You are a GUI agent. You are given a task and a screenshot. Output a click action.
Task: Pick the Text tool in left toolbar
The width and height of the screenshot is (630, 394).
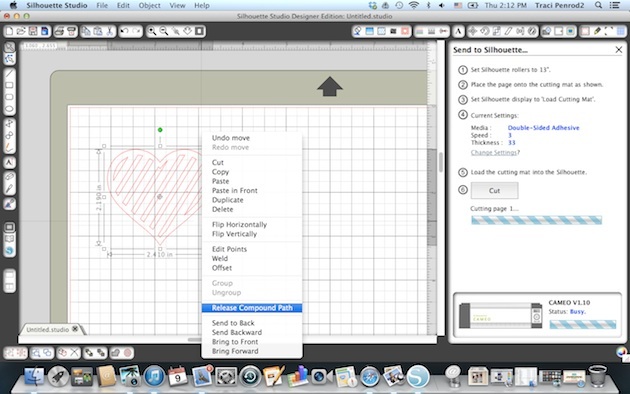(9, 163)
